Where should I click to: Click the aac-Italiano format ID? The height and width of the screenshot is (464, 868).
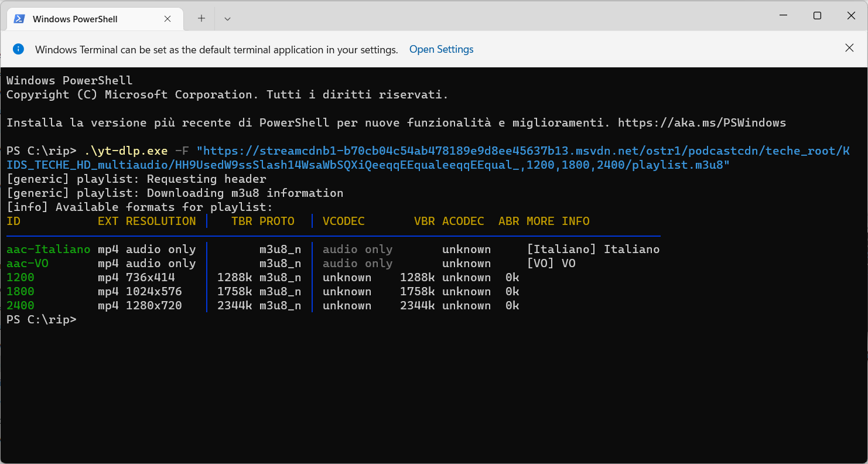49,250
